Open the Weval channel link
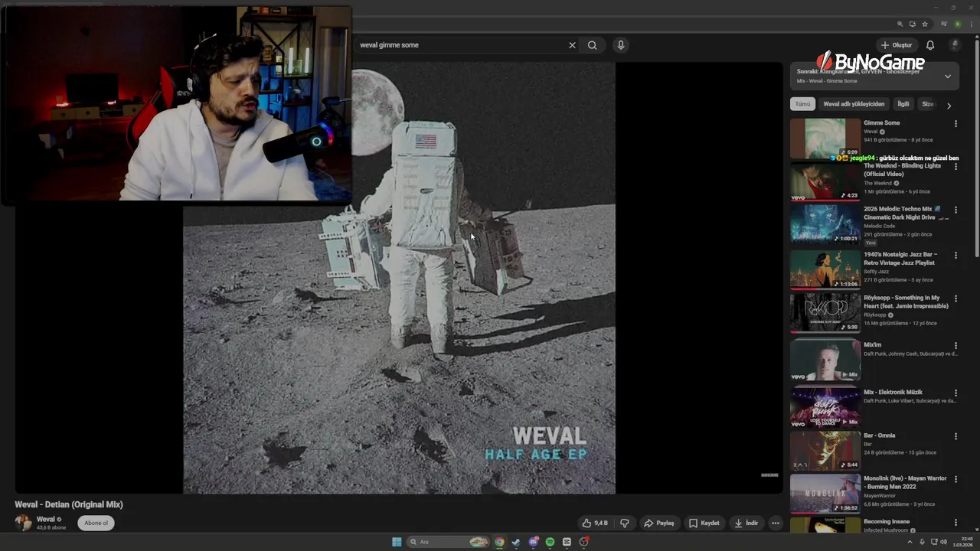Viewport: 980px width, 551px height. [46, 520]
